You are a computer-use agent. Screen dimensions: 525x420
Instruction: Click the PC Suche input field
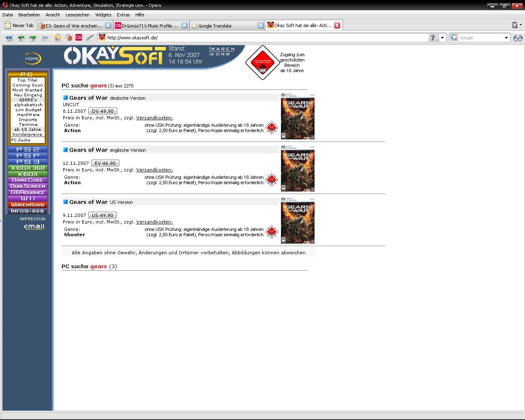(x=27, y=140)
